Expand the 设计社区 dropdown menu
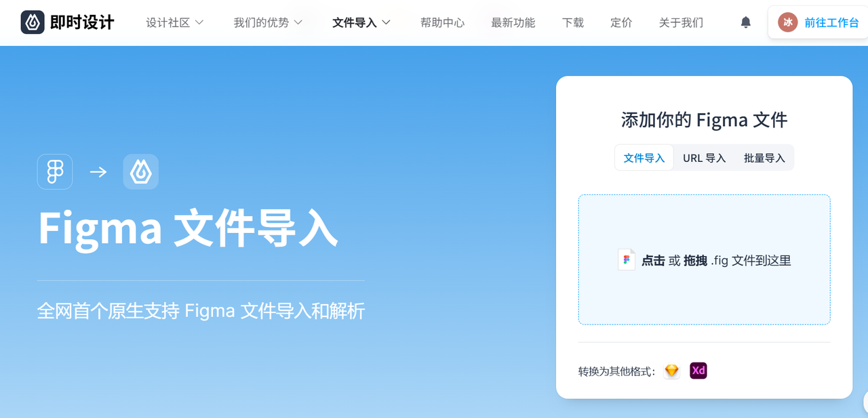Viewport: 868px width, 418px height. 175,22
